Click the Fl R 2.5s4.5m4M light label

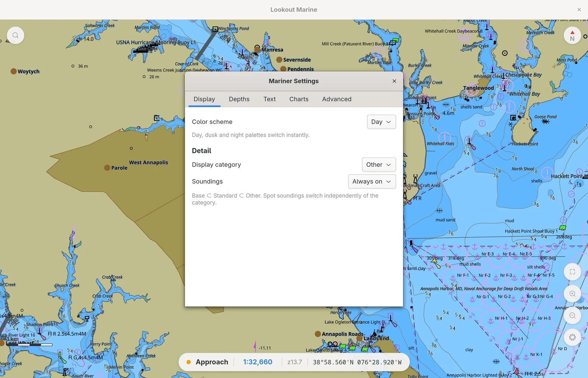click(67, 334)
